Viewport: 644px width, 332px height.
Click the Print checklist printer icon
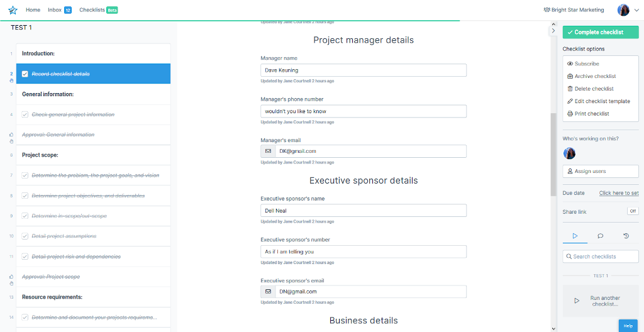[570, 114]
